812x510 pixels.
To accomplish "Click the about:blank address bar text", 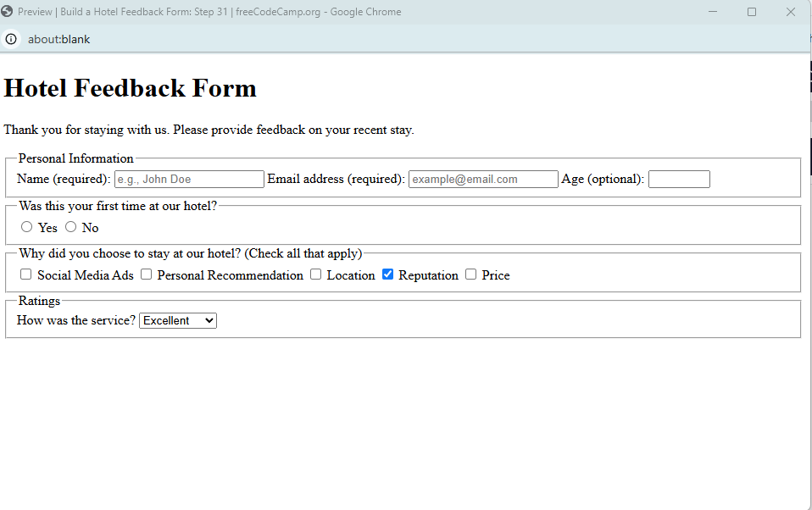I will 59,39.
